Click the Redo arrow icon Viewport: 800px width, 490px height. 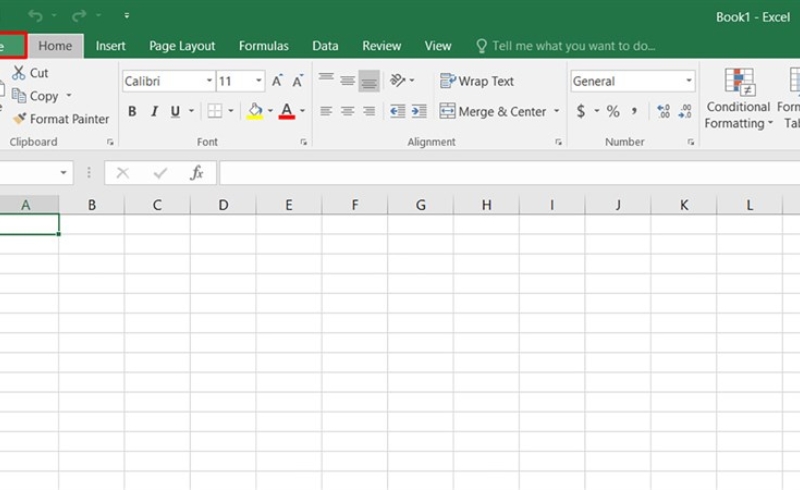tap(79, 16)
